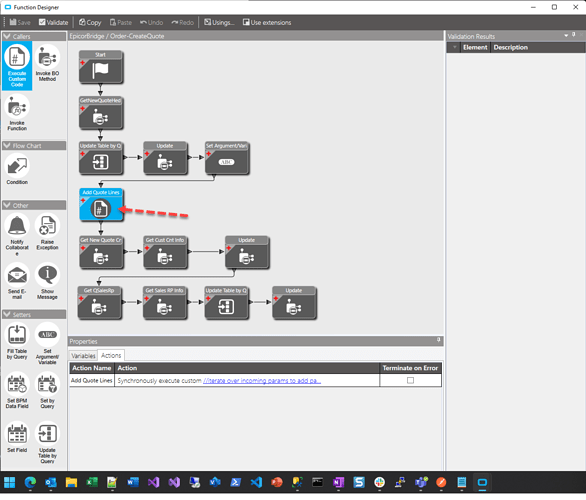Collapse the Flow Chart section

pyautogui.click(x=7, y=146)
